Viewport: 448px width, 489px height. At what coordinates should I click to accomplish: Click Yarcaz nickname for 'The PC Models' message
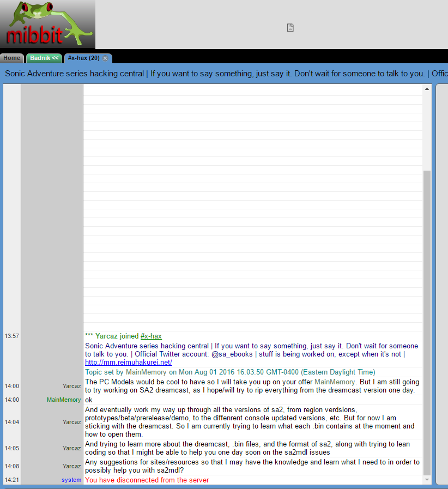point(72,386)
